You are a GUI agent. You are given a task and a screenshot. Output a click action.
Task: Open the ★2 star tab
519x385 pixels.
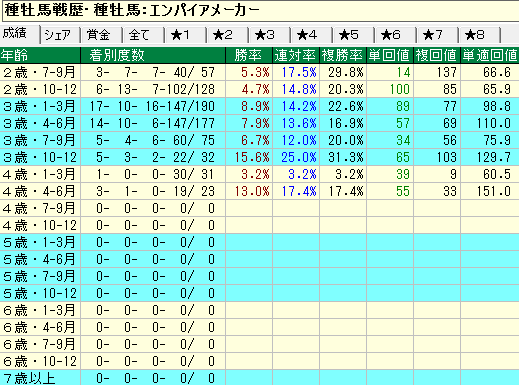tap(228, 35)
